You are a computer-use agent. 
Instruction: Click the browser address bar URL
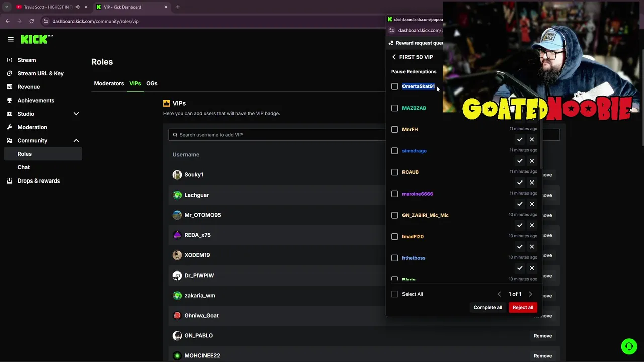96,21
